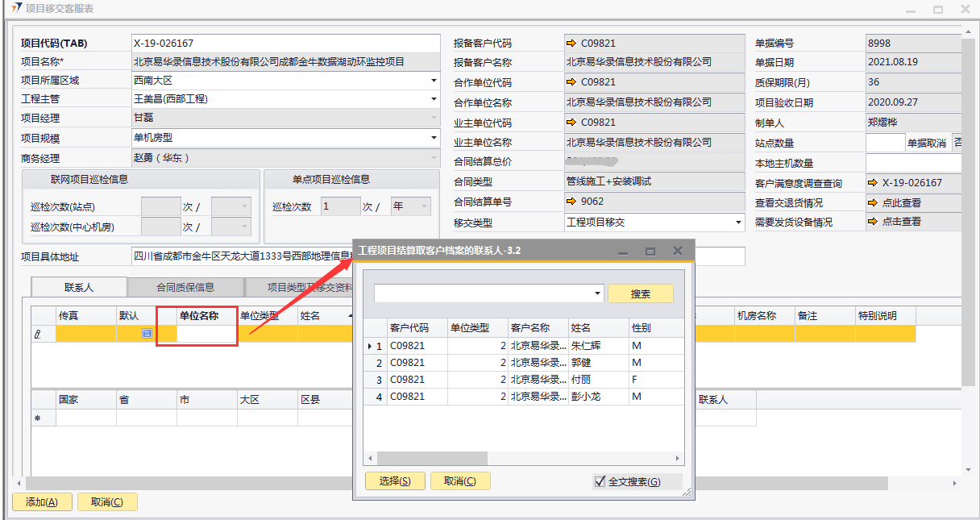This screenshot has width=980, height=520.
Task: Click the 点击查看 arrow for 需要发货设备情况
Action: [874, 222]
